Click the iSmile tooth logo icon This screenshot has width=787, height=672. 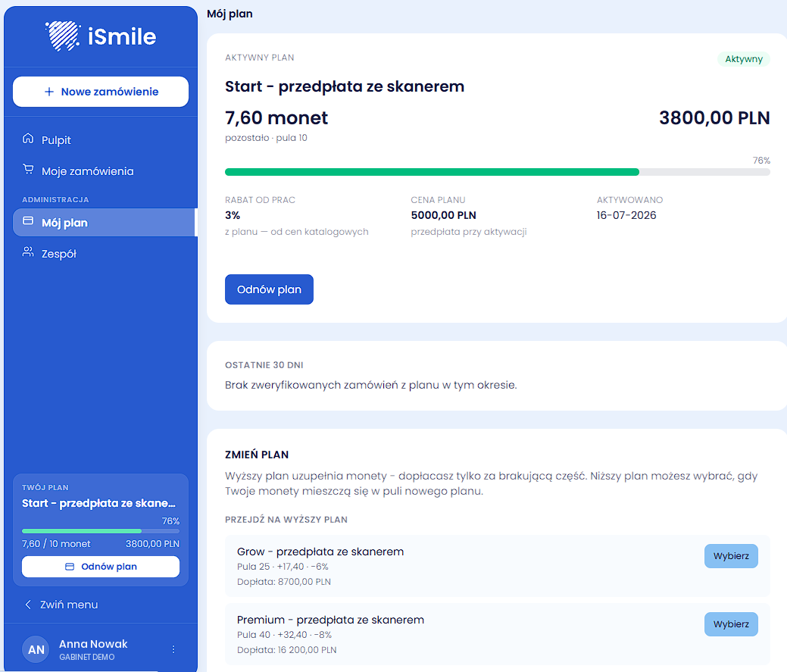(62, 36)
